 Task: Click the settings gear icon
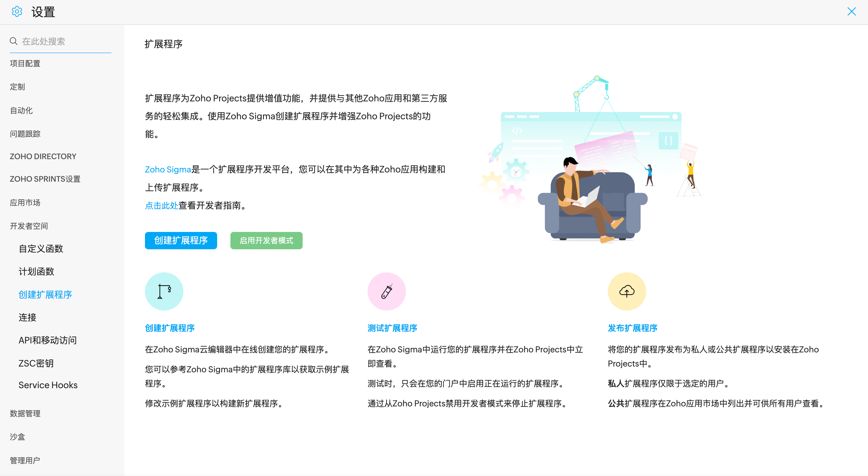coord(17,12)
